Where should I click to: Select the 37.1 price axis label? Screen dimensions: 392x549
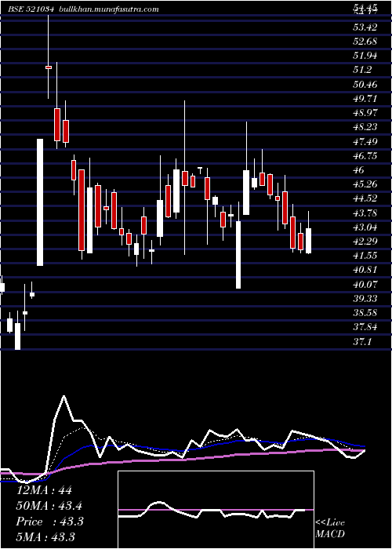click(x=362, y=342)
